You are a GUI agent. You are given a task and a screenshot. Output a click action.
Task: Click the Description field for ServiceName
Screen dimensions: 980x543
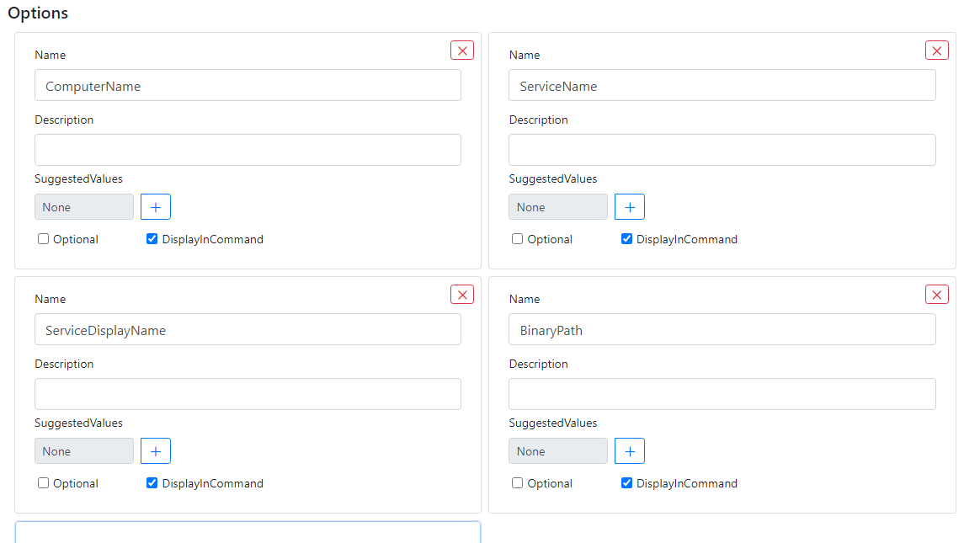coord(722,149)
